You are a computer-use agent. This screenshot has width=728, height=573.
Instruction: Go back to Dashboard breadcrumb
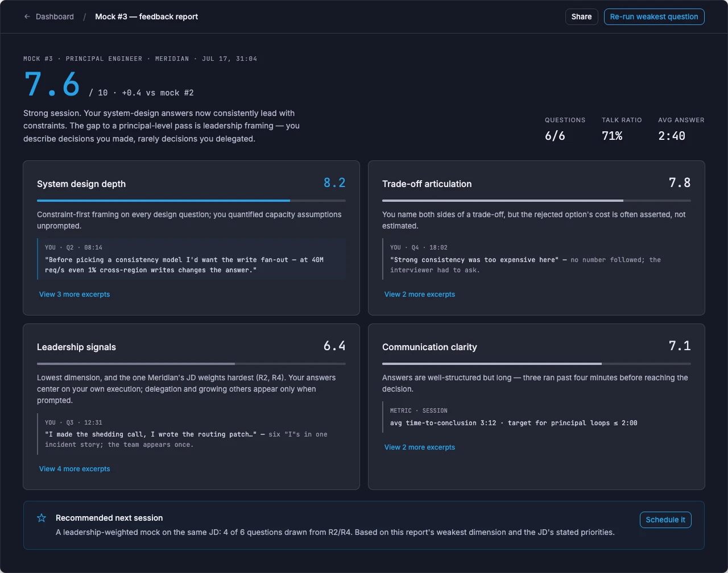(x=55, y=16)
